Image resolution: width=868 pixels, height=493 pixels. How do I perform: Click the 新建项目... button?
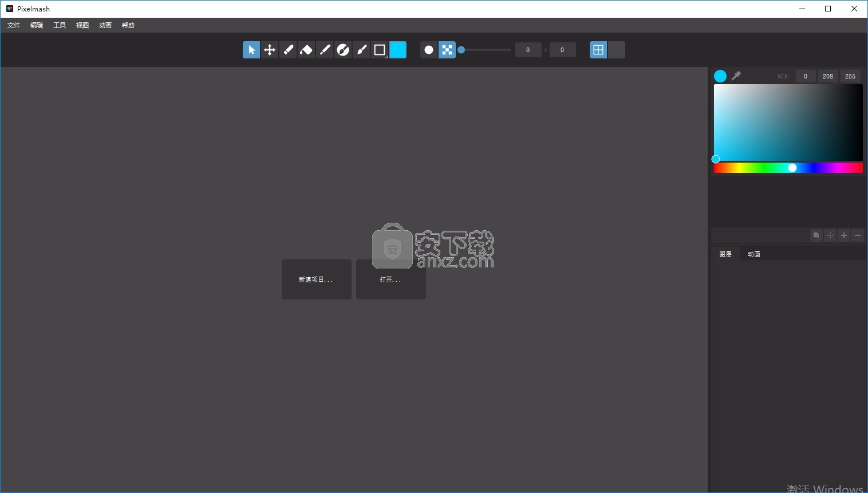pyautogui.click(x=317, y=279)
